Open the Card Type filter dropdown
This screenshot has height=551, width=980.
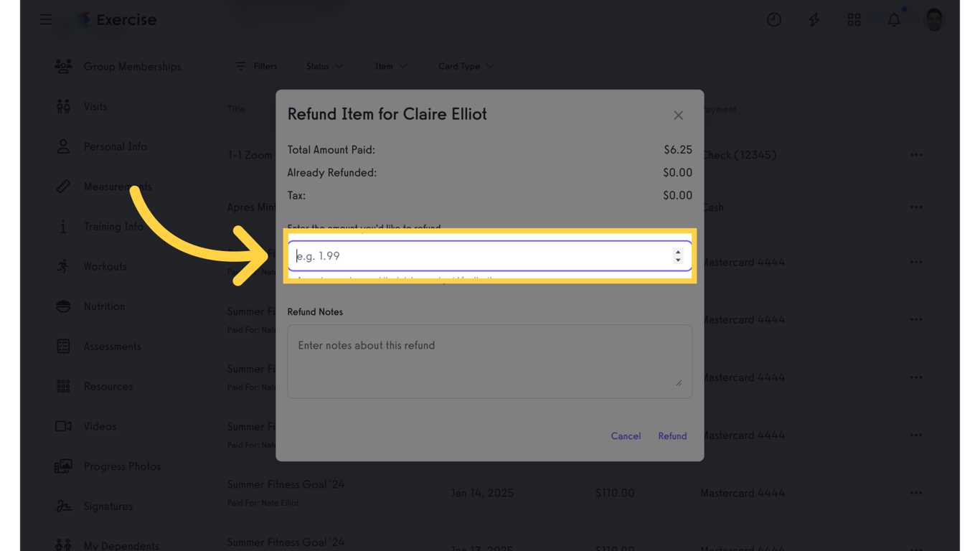466,66
